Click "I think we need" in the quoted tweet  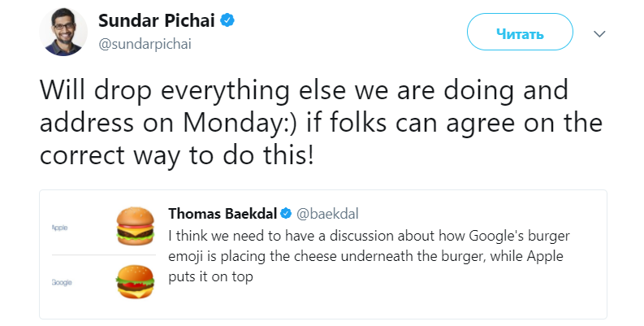point(211,237)
